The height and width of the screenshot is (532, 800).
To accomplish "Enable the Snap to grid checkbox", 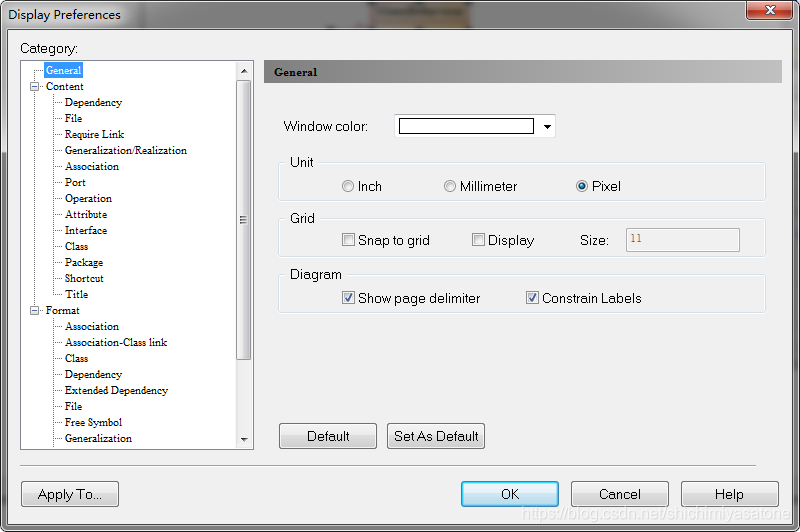I will [x=348, y=240].
